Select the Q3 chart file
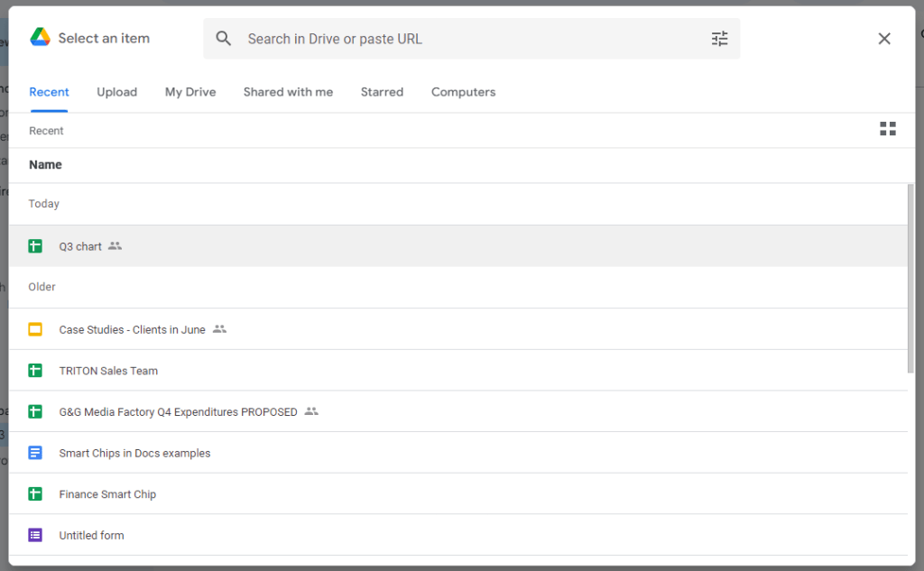The width and height of the screenshot is (924, 571). click(457, 246)
